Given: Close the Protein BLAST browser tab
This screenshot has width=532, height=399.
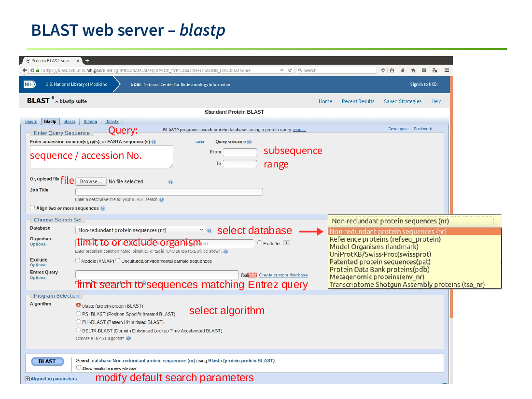Looking at the screenshot, I should [x=78, y=61].
